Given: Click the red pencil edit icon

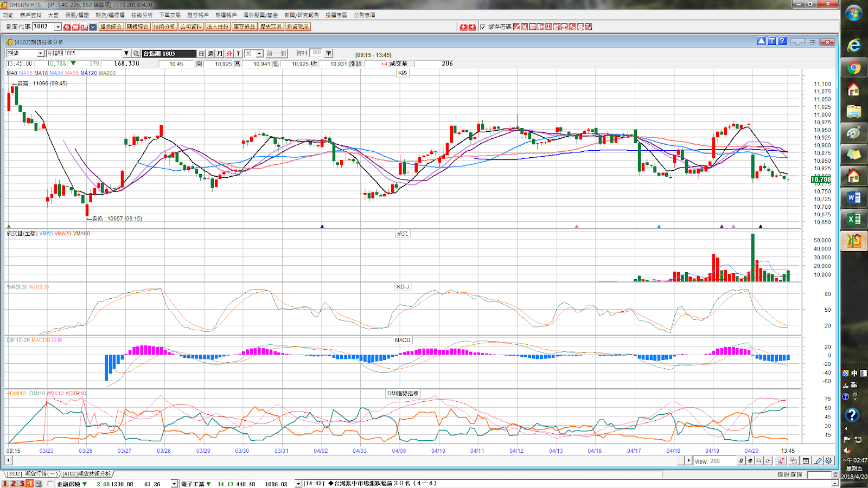Looking at the screenshot, I should [517, 27].
